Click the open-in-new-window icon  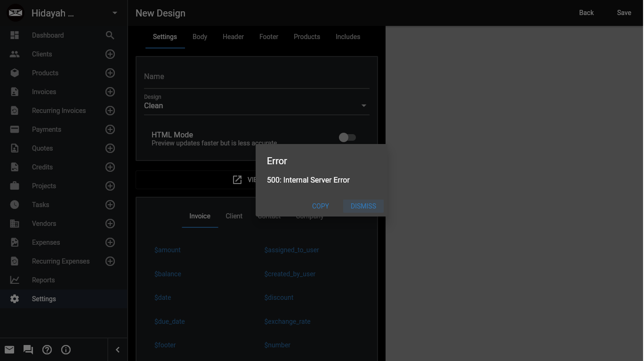coord(237,180)
